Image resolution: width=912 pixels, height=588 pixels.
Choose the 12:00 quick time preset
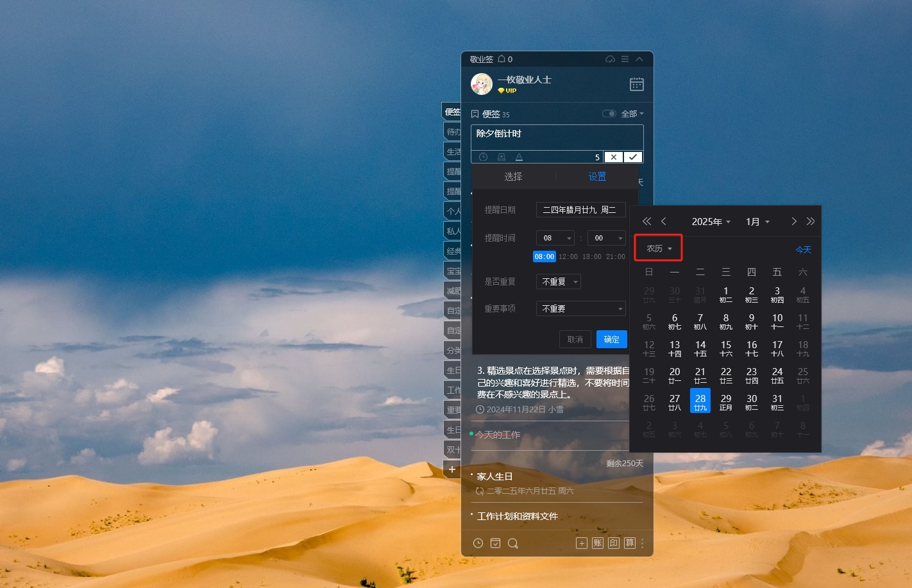click(568, 256)
